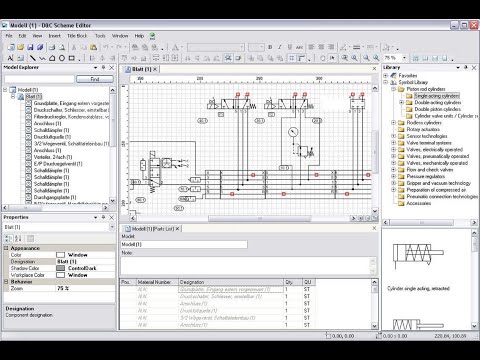This screenshot has width=480, height=360.
Task: Collapse the Modell (1) tree node
Action: click(5, 90)
